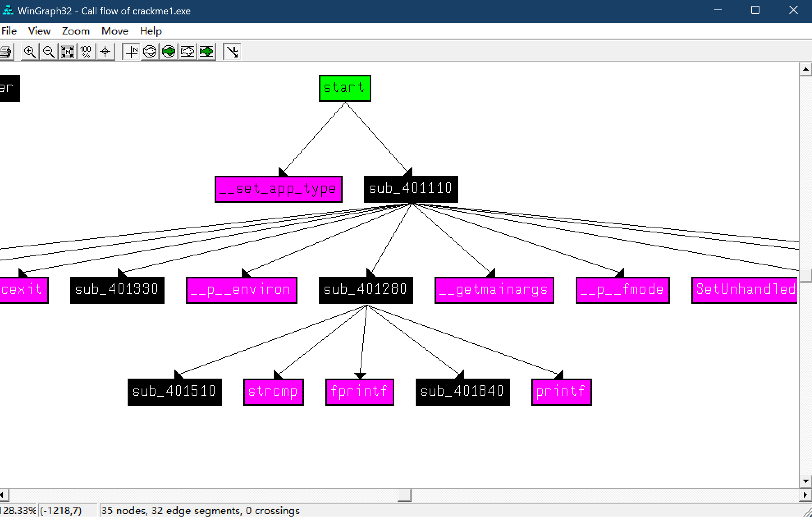Click the origin crosshair icon
Image resolution: width=812 pixels, height=517 pixels.
105,52
